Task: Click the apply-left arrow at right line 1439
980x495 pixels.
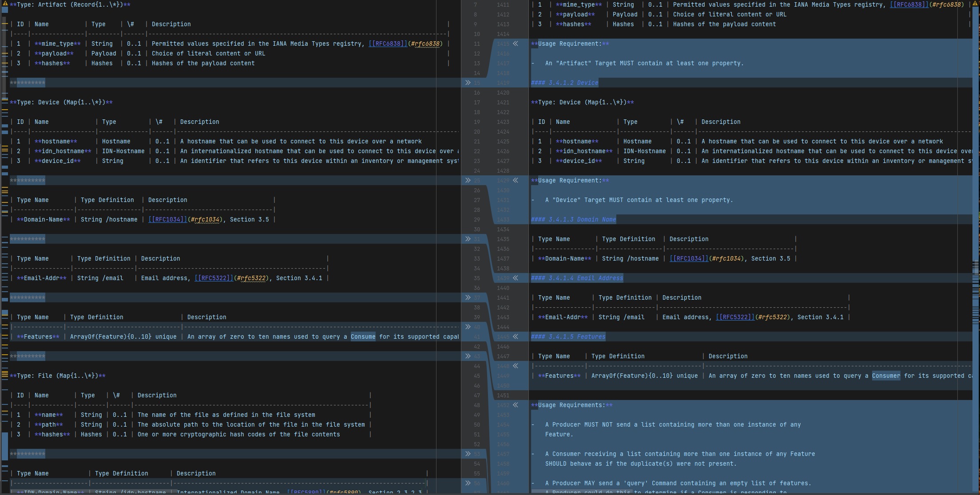Action: click(516, 278)
